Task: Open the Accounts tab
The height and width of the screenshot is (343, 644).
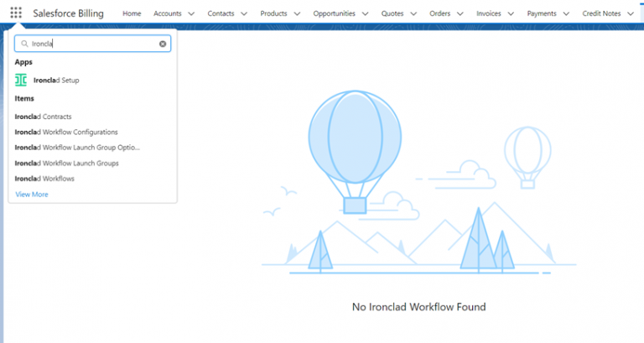Action: [x=167, y=13]
